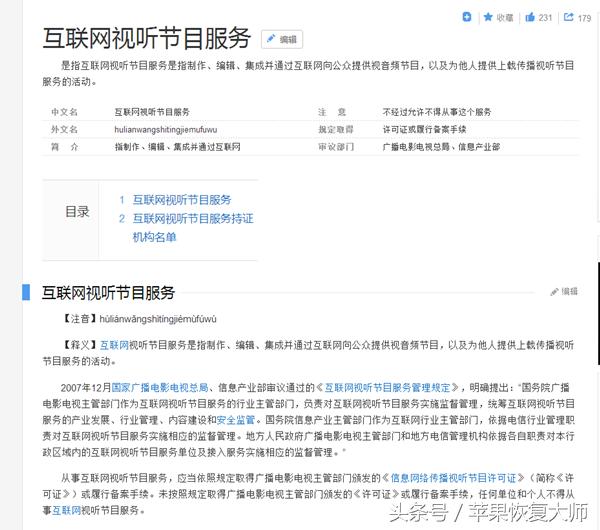Open the 安全监管 link
The height and width of the screenshot is (530, 600).
236,420
